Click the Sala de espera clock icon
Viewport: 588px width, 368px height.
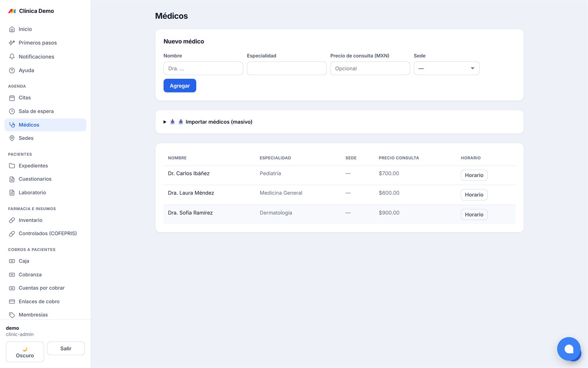point(12,111)
